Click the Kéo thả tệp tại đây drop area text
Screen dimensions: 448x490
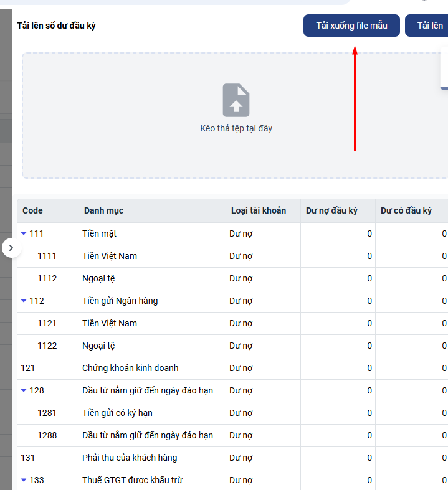point(236,128)
